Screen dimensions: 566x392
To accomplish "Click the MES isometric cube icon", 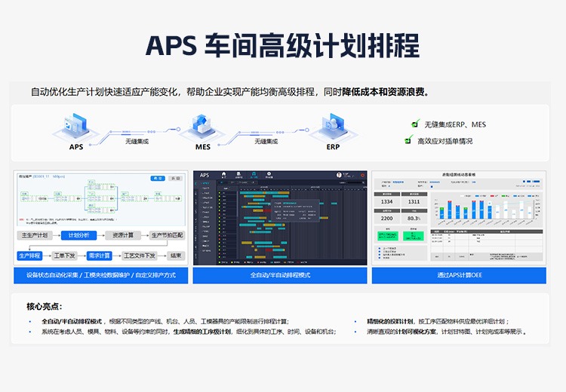I will [202, 127].
